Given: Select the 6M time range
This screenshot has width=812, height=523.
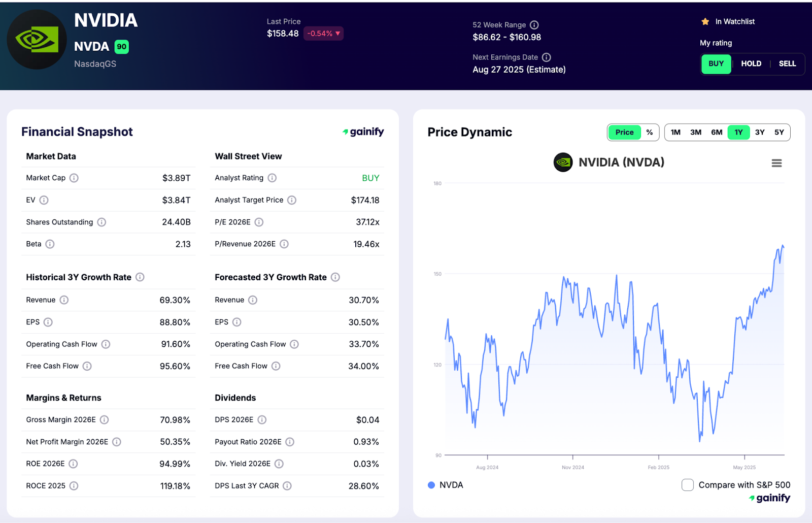Looking at the screenshot, I should coord(717,133).
